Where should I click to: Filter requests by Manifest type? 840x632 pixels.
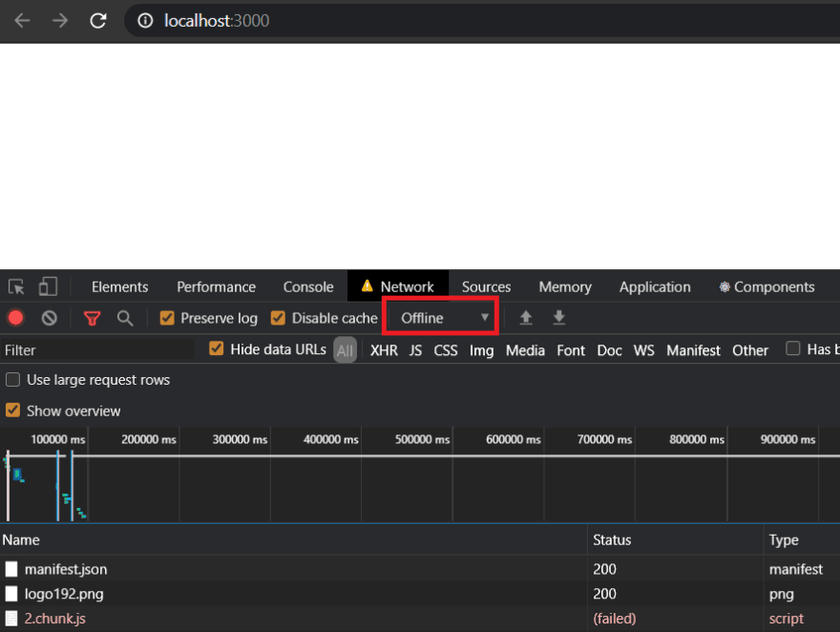tap(693, 350)
